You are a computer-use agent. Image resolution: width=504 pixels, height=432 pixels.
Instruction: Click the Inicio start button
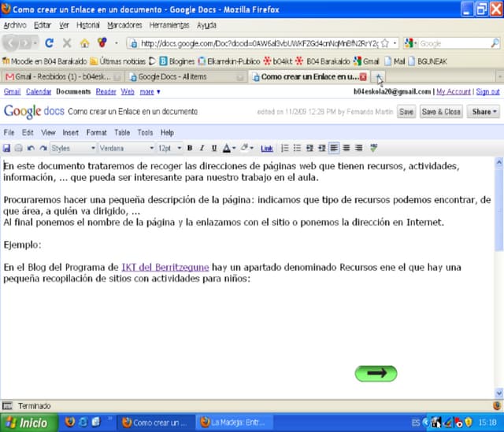[x=29, y=423]
